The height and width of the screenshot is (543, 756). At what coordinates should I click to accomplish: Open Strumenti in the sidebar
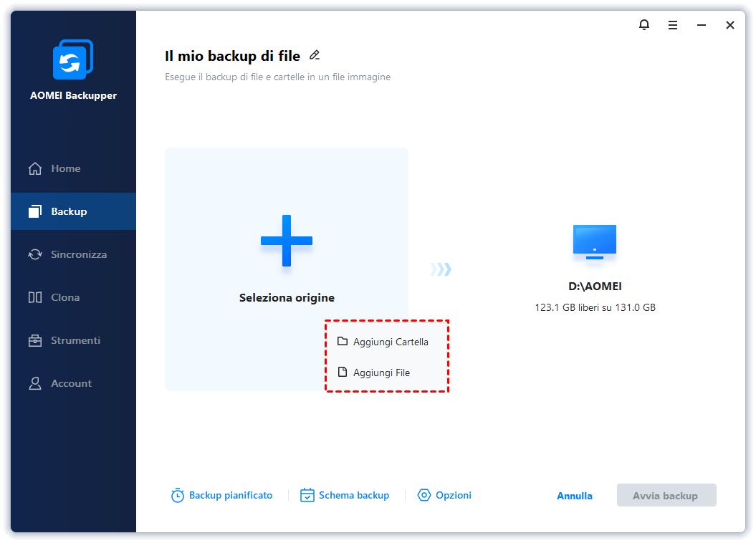coord(75,340)
